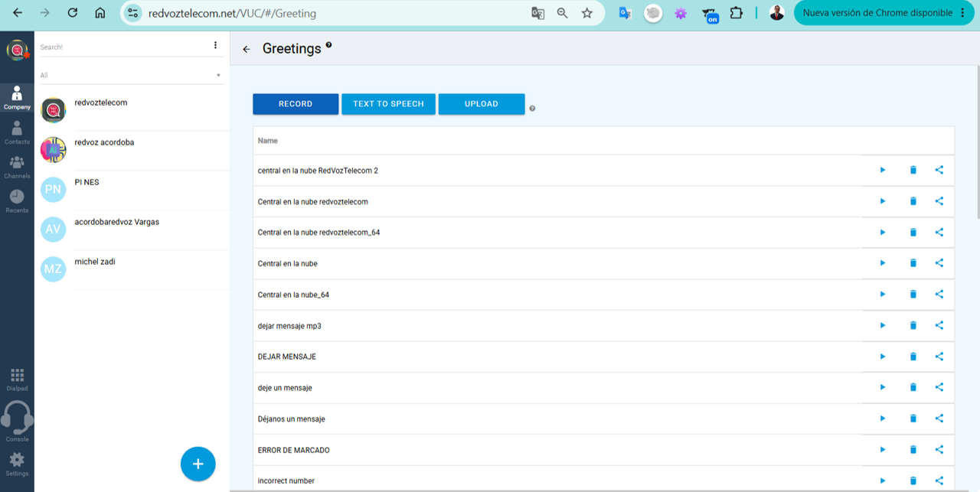
Task: Click the UPLOAD button
Action: 482,104
